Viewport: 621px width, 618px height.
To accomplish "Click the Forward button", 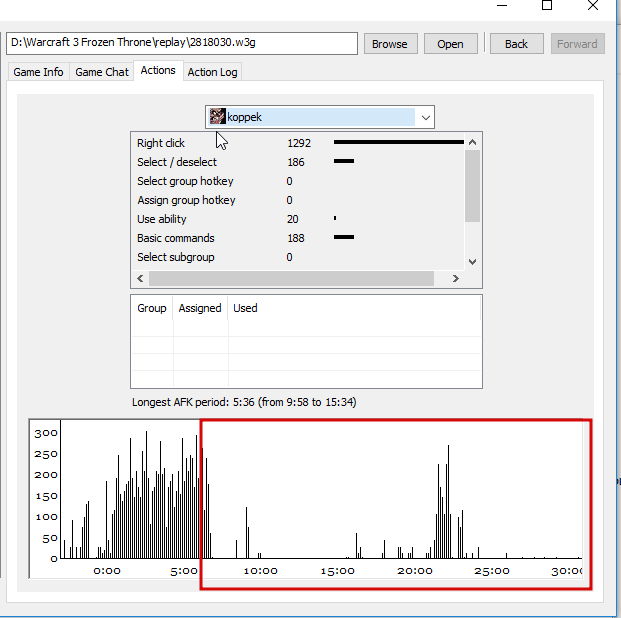I will [x=577, y=44].
